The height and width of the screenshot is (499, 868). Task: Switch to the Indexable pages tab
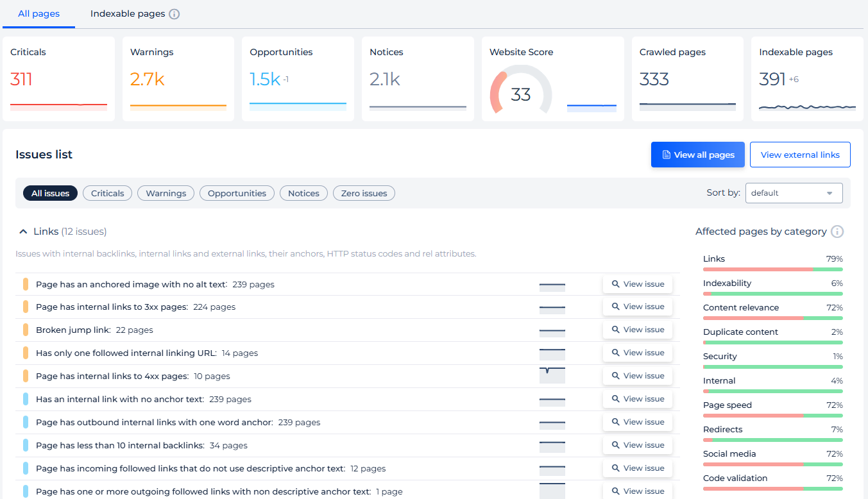(126, 13)
